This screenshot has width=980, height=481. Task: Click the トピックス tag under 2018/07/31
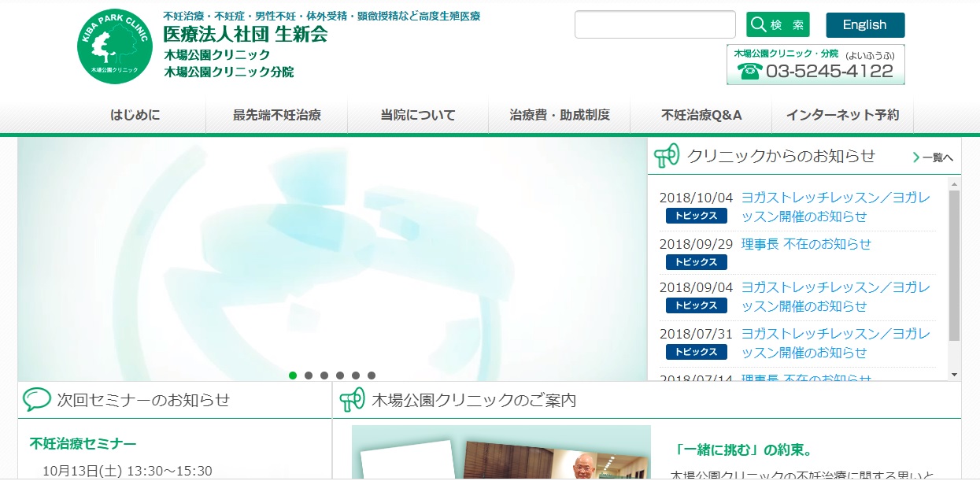coord(696,352)
